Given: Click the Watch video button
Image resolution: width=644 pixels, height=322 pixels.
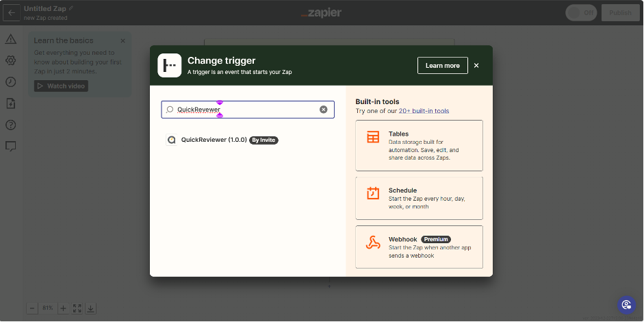Looking at the screenshot, I should click(61, 86).
